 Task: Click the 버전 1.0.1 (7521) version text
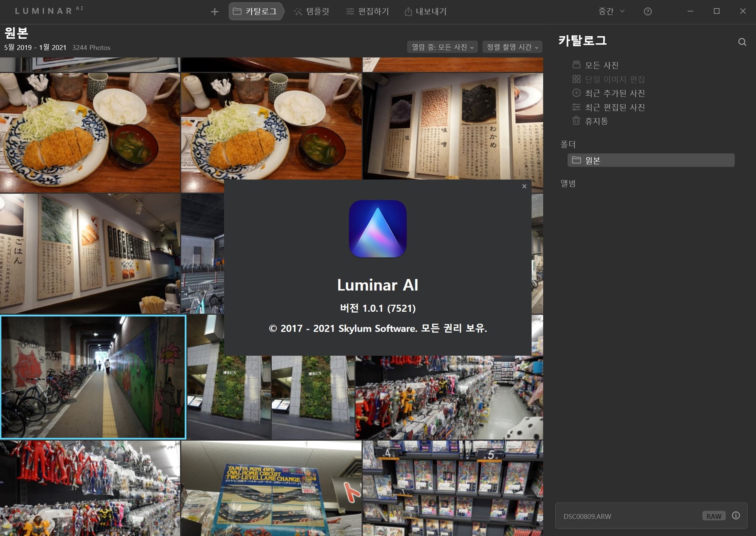coord(378,308)
